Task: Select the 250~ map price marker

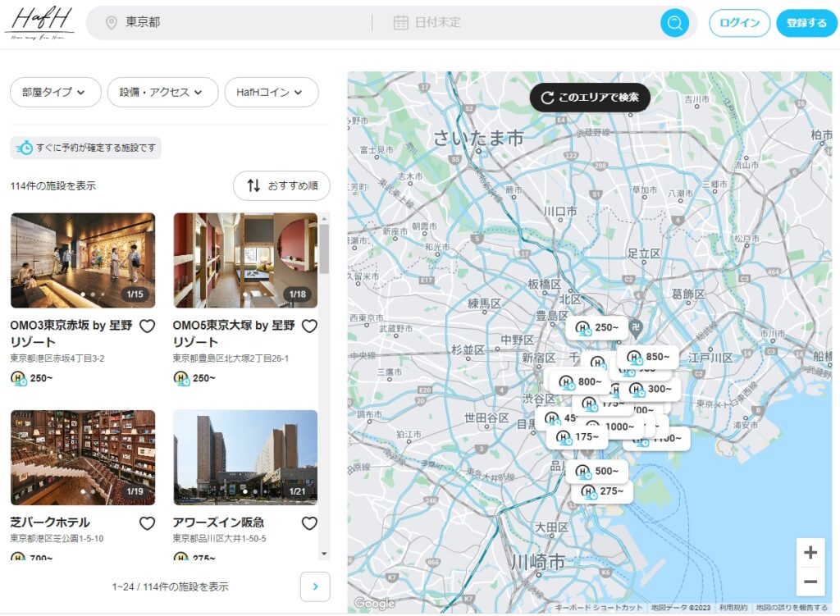Action: (x=599, y=327)
